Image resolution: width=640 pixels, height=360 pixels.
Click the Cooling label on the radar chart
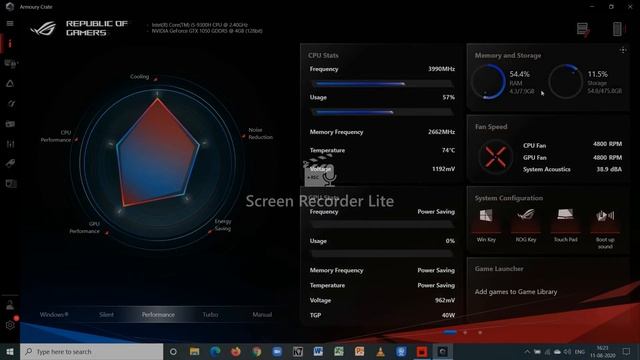coord(140,77)
